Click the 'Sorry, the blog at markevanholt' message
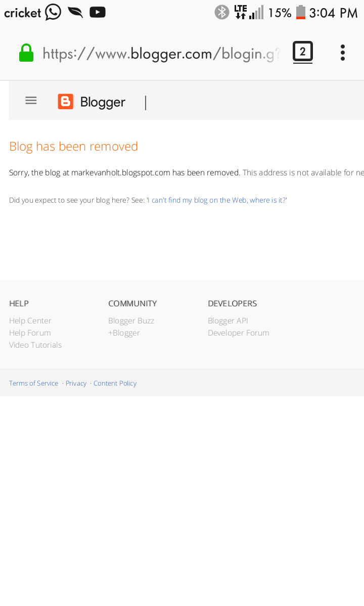The width and height of the screenshot is (364, 606). 124,173
